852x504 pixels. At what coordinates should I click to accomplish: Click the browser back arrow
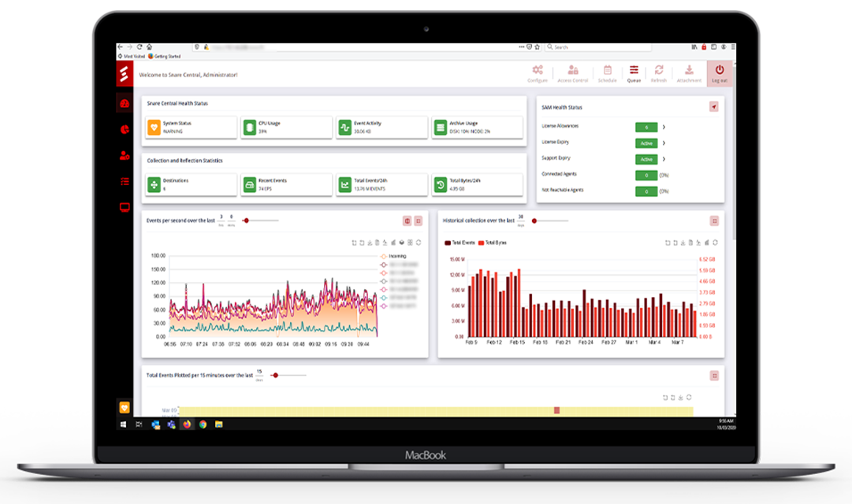[120, 47]
